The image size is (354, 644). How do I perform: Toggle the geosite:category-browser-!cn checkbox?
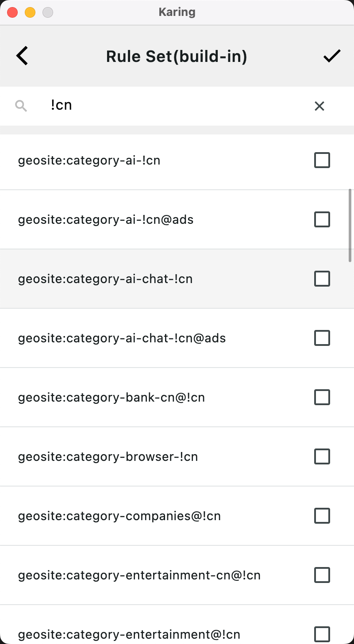coord(322,456)
